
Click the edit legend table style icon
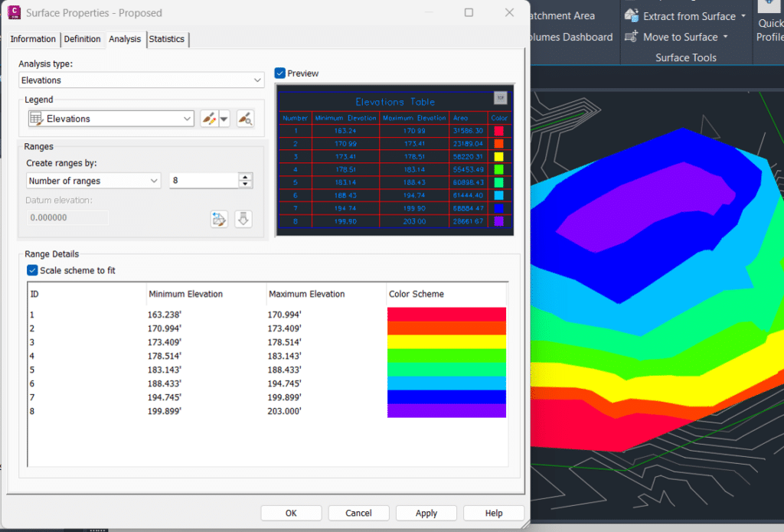[209, 119]
